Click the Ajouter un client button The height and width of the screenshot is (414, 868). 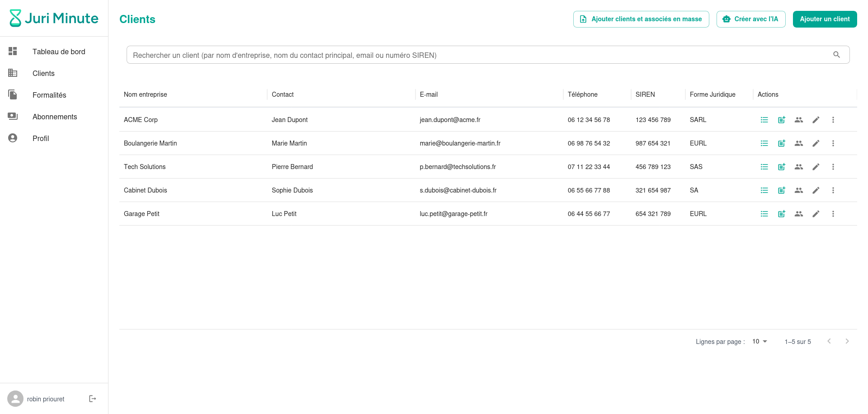(825, 19)
